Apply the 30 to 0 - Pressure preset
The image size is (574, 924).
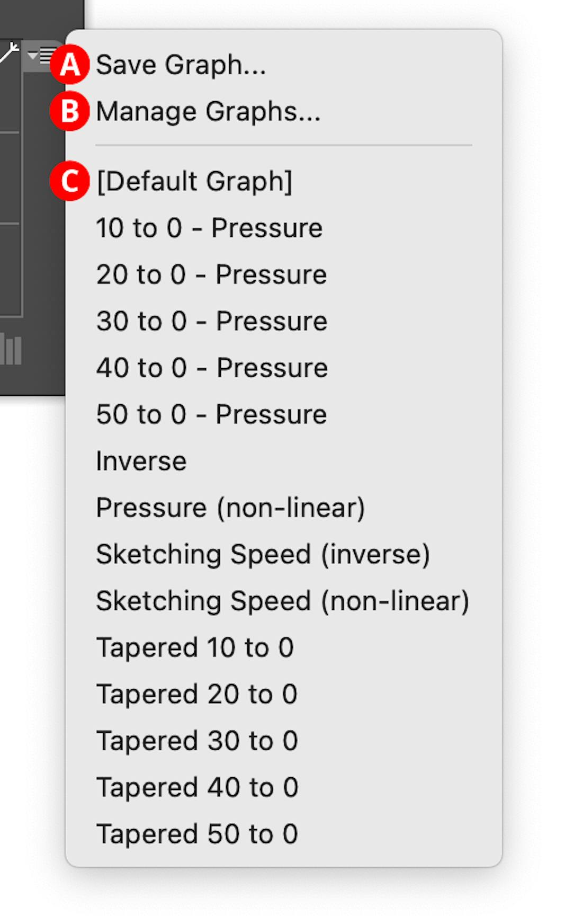point(212,321)
